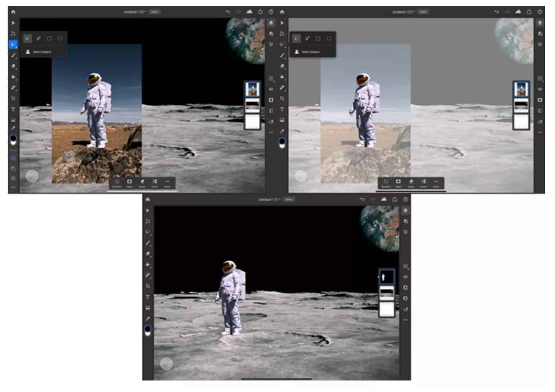Screen dimensions: 555x392
Task: Select the Brush tool in top-left screenshot
Action: click(x=13, y=55)
